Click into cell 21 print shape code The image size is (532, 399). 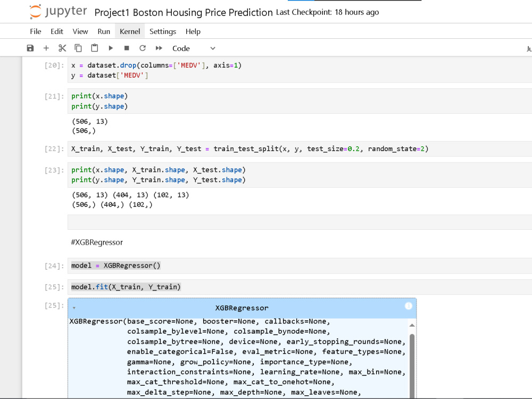point(300,101)
